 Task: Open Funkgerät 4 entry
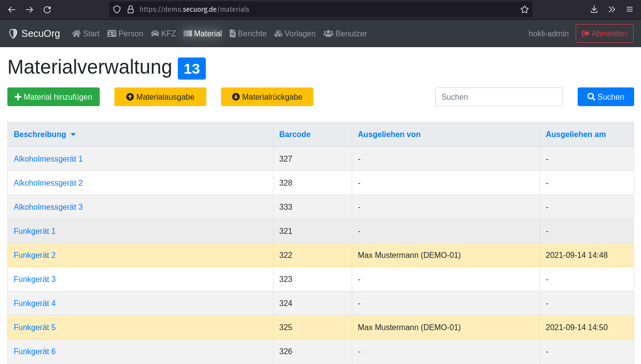(x=34, y=303)
